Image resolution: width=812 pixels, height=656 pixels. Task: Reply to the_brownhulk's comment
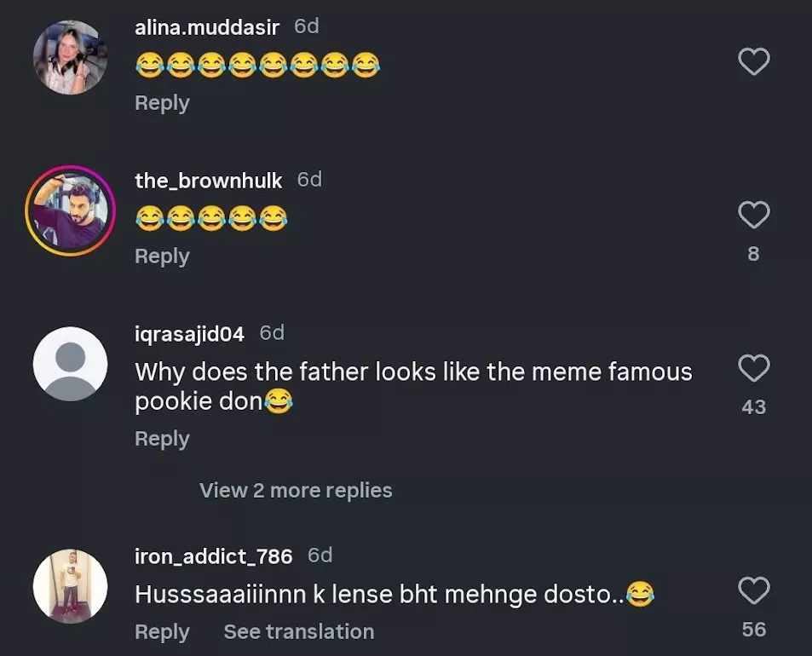pos(162,256)
